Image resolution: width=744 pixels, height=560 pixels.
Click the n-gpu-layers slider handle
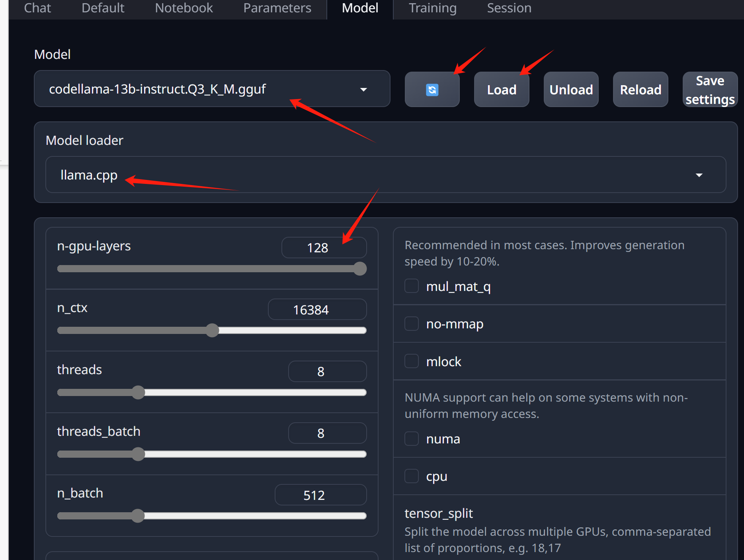point(360,269)
